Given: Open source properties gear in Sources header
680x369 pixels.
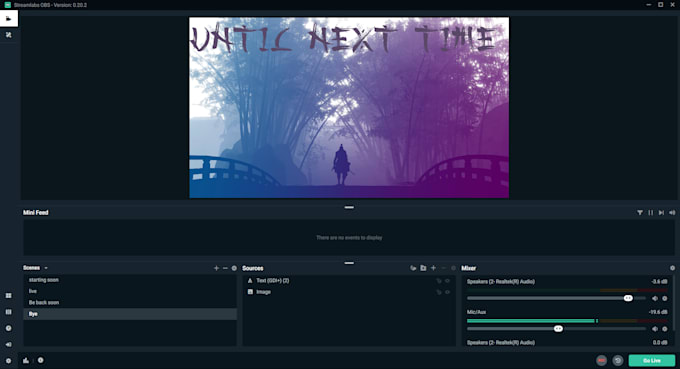Looking at the screenshot, I should [453, 268].
